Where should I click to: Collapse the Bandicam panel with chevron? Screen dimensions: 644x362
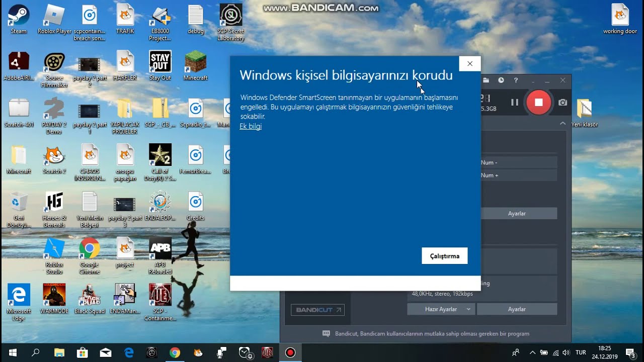[x=562, y=123]
